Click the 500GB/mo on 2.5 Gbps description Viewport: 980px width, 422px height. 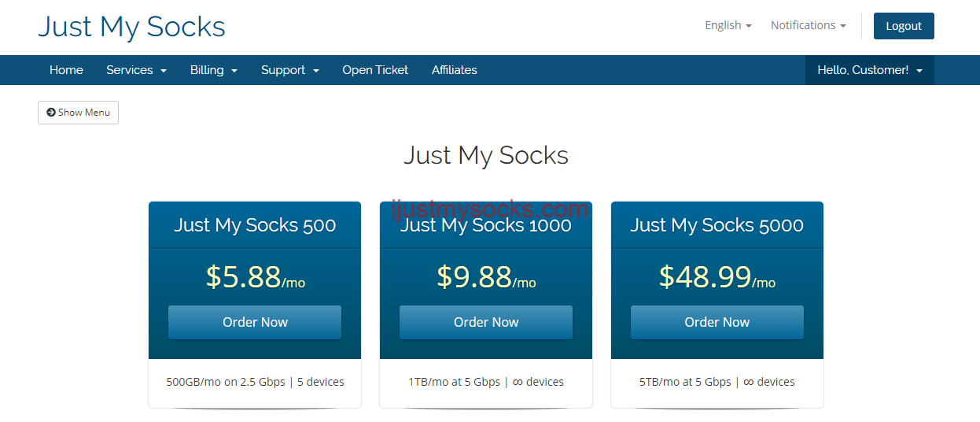point(255,382)
